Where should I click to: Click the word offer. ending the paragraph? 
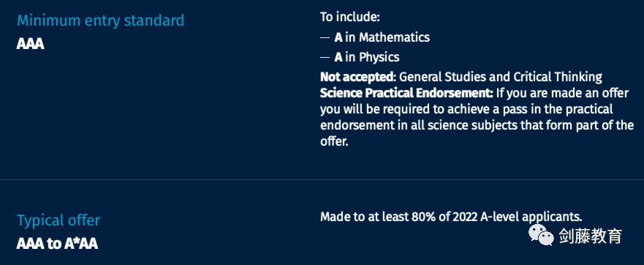334,141
